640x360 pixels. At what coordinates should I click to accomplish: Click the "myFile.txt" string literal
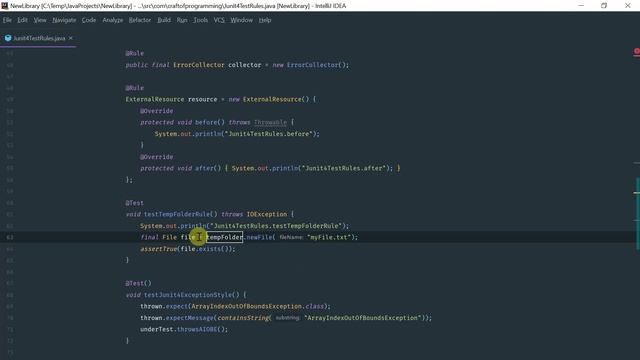pyautogui.click(x=329, y=237)
